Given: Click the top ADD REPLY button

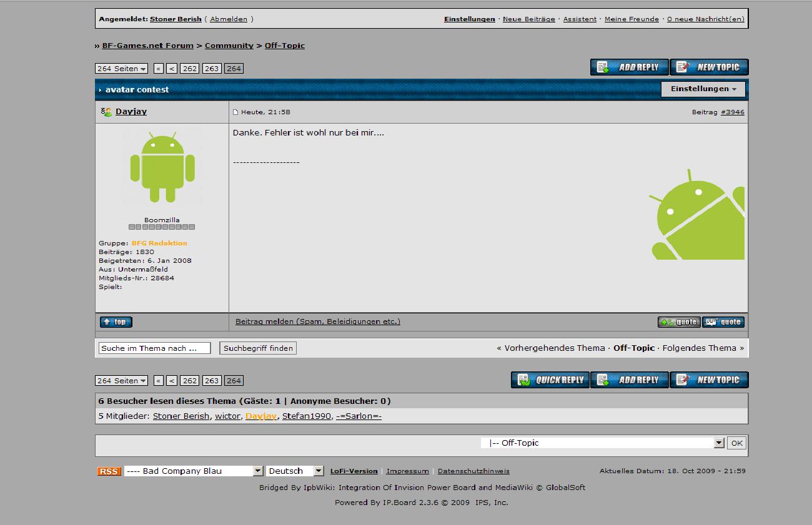Looking at the screenshot, I should coord(629,67).
